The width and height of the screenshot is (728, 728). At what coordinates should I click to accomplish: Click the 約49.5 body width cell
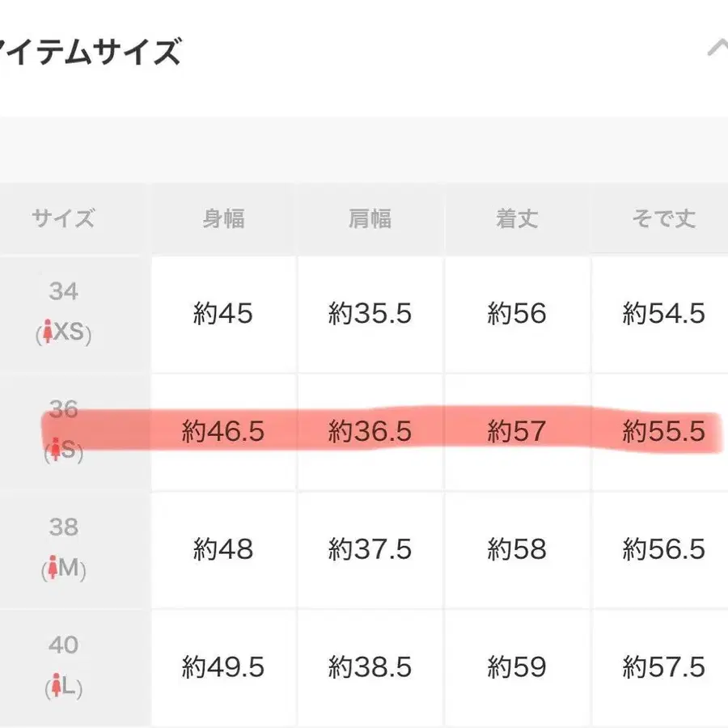tap(223, 668)
